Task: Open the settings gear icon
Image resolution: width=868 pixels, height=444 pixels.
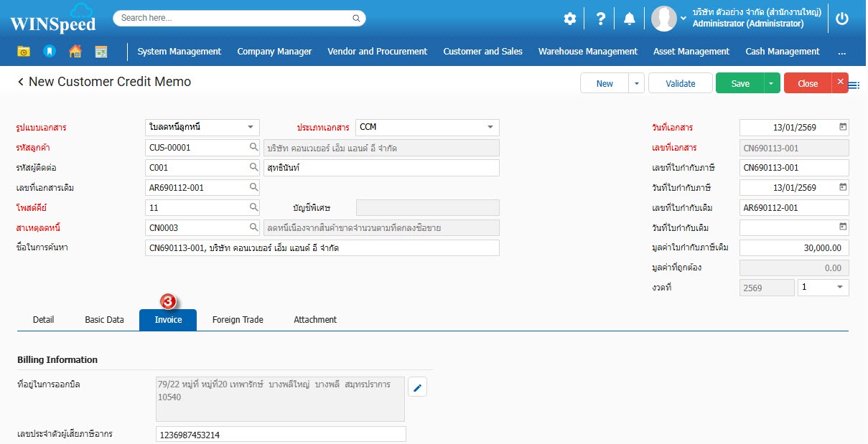Action: 569,19
